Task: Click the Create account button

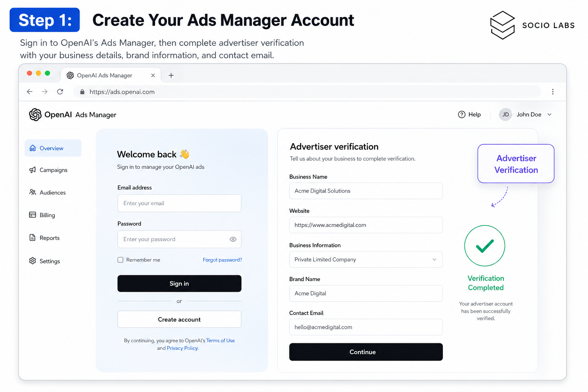Action: pos(179,319)
